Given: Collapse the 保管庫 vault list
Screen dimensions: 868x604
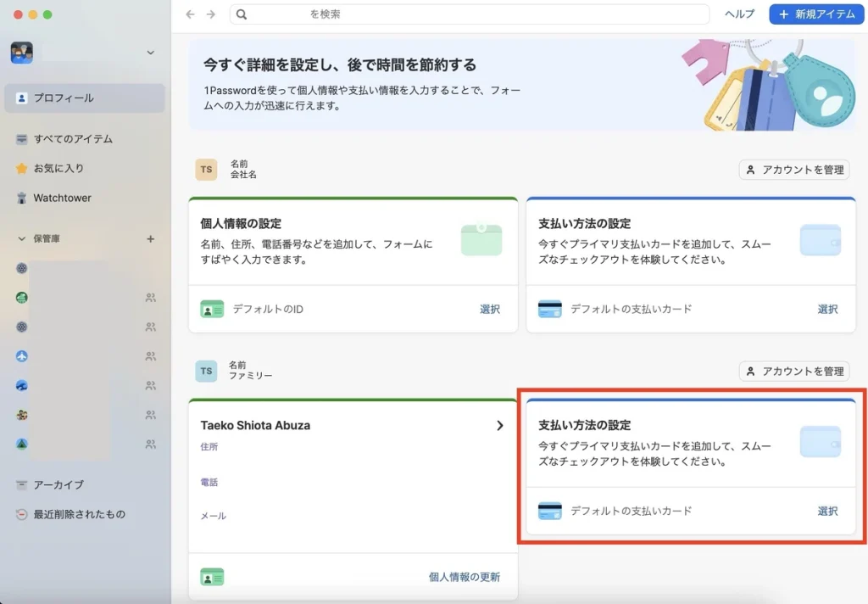Looking at the screenshot, I should click(x=22, y=239).
